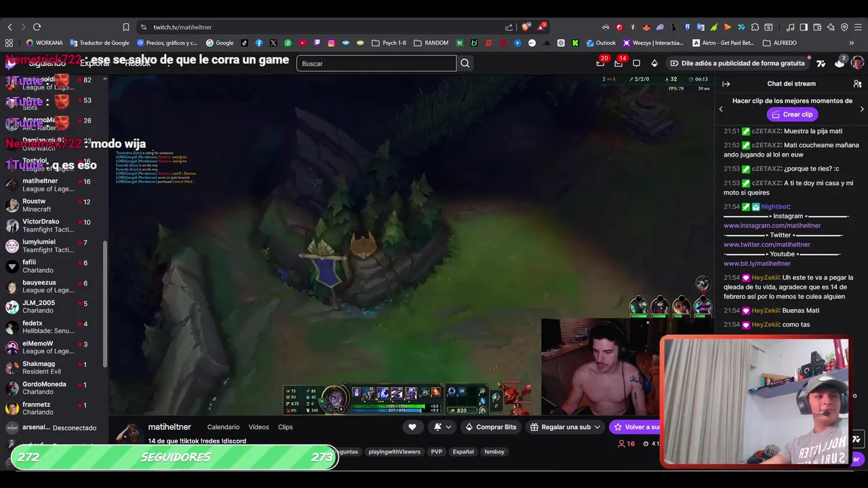Viewport: 868px width, 488px height.
Task: Open the Kick bookmark icon
Action: click(x=575, y=43)
